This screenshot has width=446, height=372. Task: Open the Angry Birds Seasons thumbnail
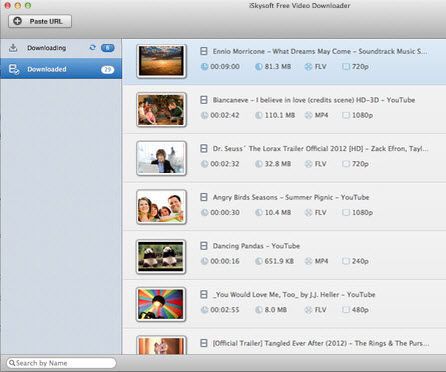tap(161, 207)
